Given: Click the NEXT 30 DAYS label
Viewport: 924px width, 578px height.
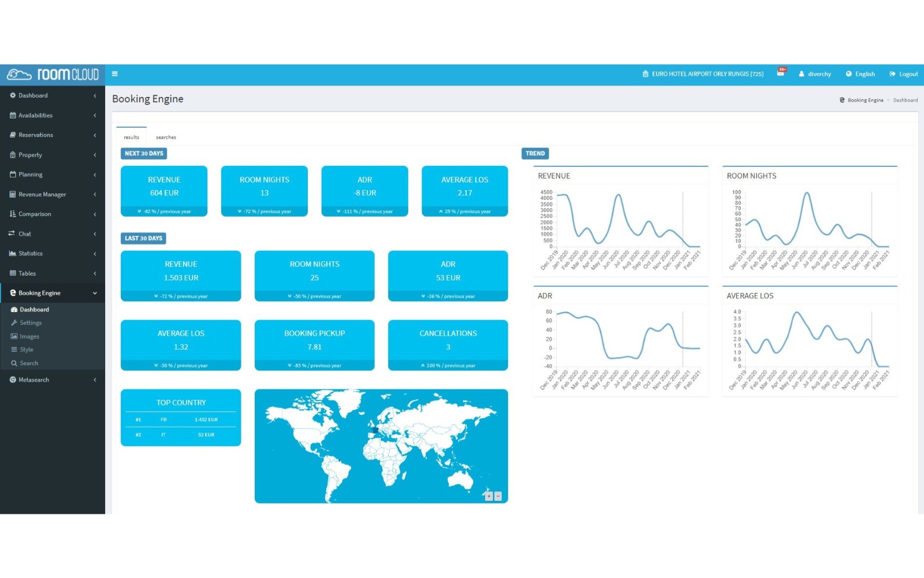Looking at the screenshot, I should [x=144, y=154].
